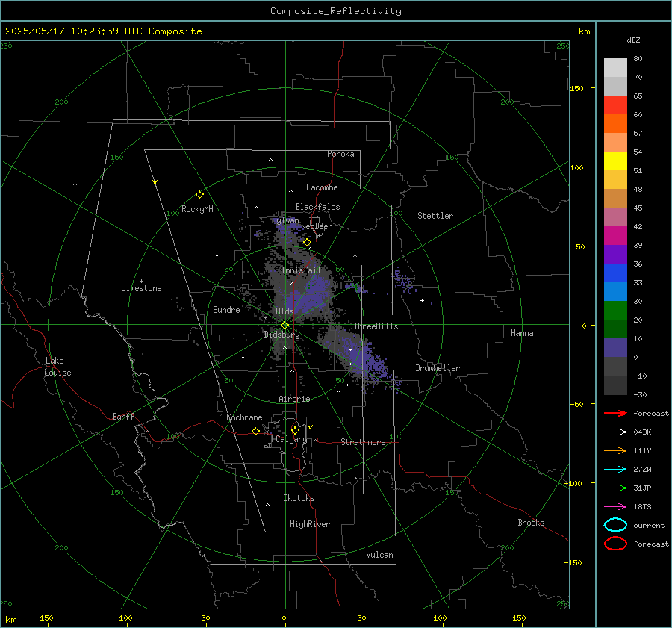Click the Ponoka city label
The width and height of the screenshot is (672, 628).
(x=340, y=154)
